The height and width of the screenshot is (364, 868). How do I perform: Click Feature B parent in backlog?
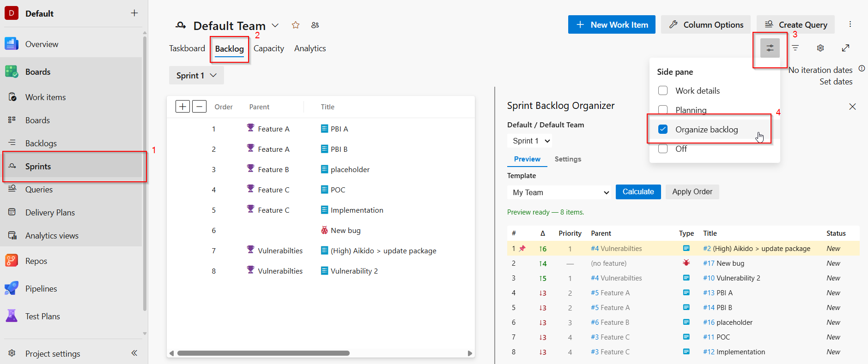tap(273, 169)
